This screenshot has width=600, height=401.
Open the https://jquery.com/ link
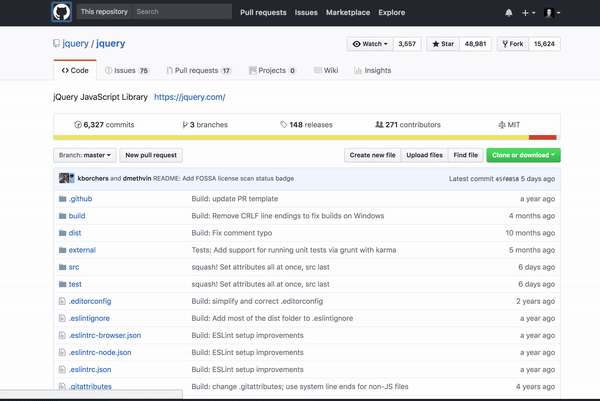(x=189, y=97)
